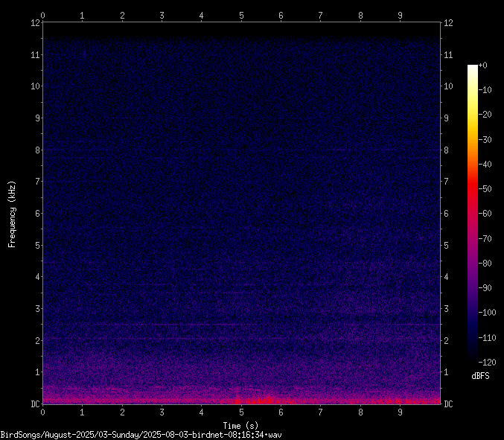This screenshot has height=440, width=504.
Task: Click the '-90' colorbar label
Action: pos(485,288)
